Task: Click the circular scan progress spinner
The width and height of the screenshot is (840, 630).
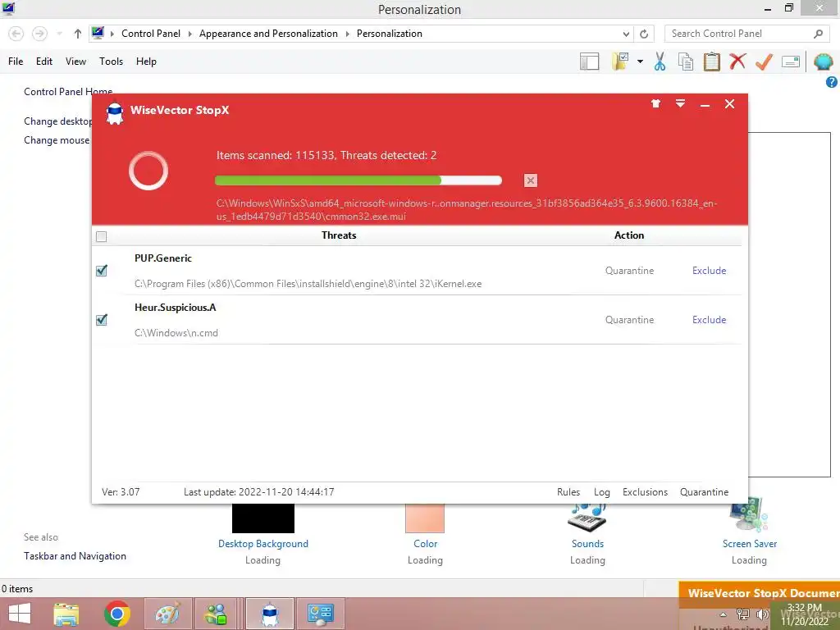Action: 148,171
